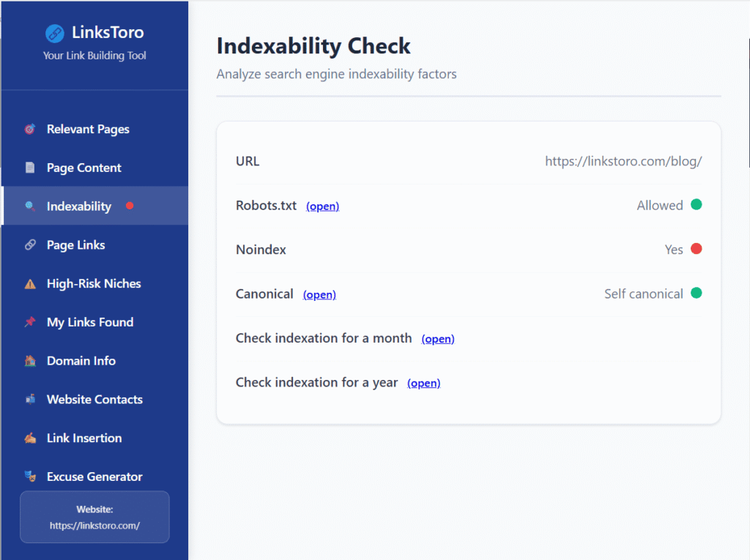Click the red Noindex status dot

696,249
